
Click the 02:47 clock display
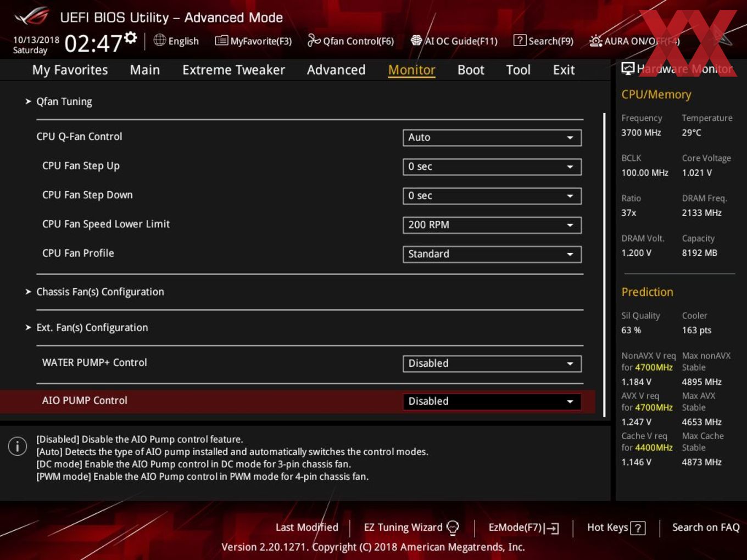[93, 43]
